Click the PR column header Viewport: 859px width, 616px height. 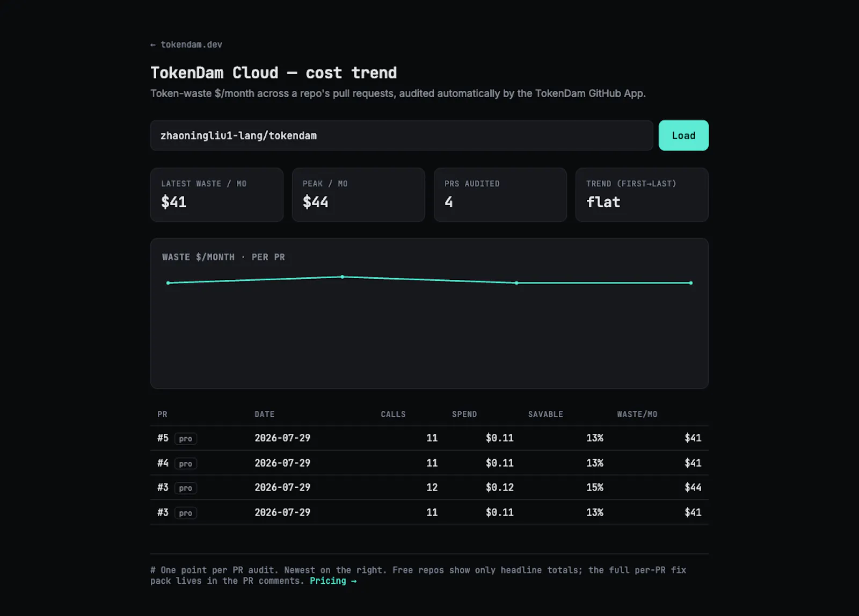pos(162,415)
